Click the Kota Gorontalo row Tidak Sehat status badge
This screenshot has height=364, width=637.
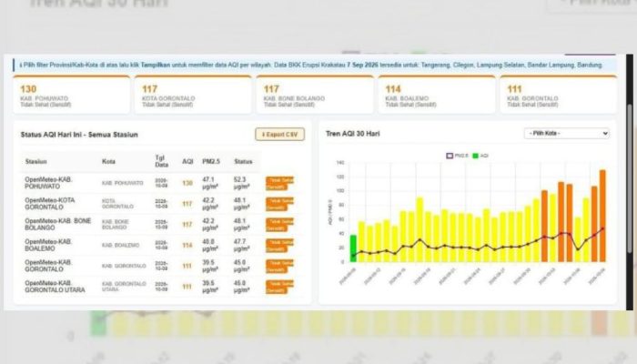(x=279, y=204)
